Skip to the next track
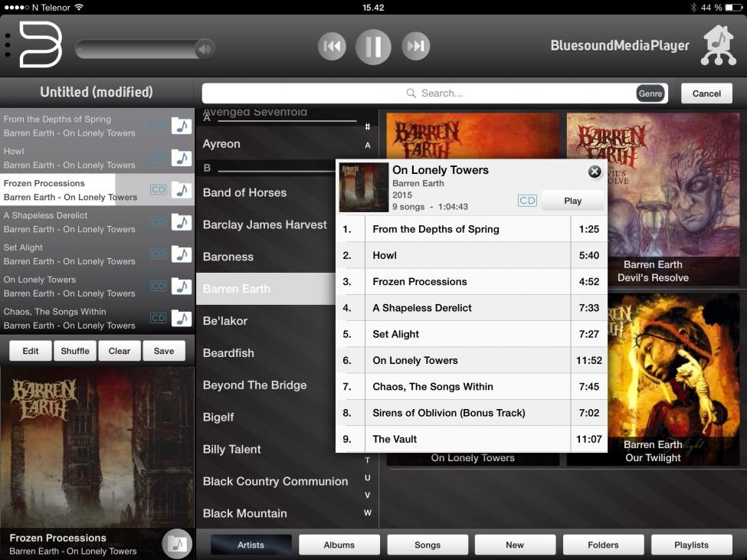This screenshot has height=560, width=747. click(415, 46)
